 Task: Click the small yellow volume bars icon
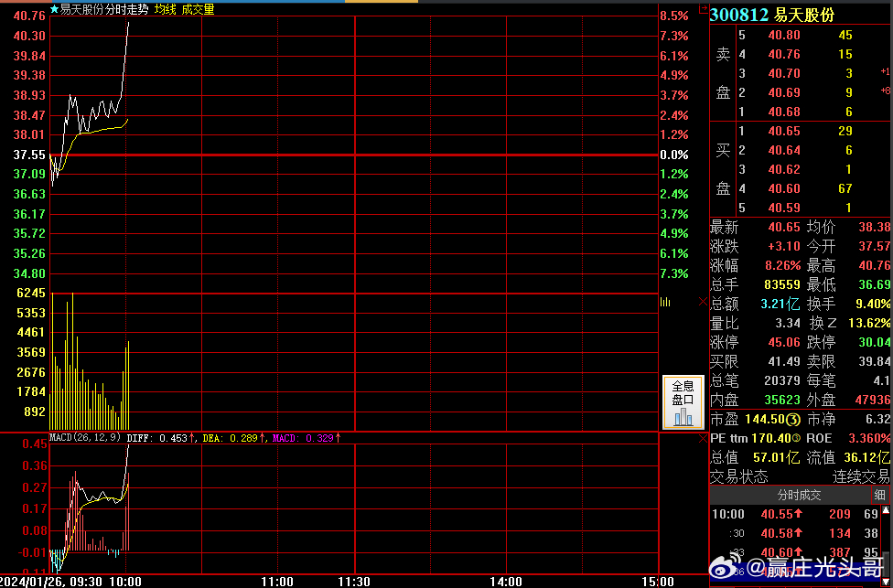click(x=664, y=302)
